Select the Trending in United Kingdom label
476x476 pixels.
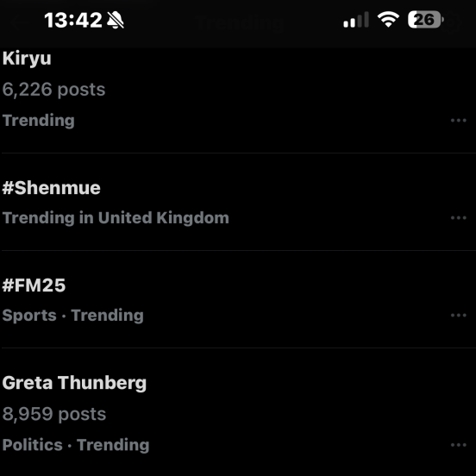click(x=116, y=218)
